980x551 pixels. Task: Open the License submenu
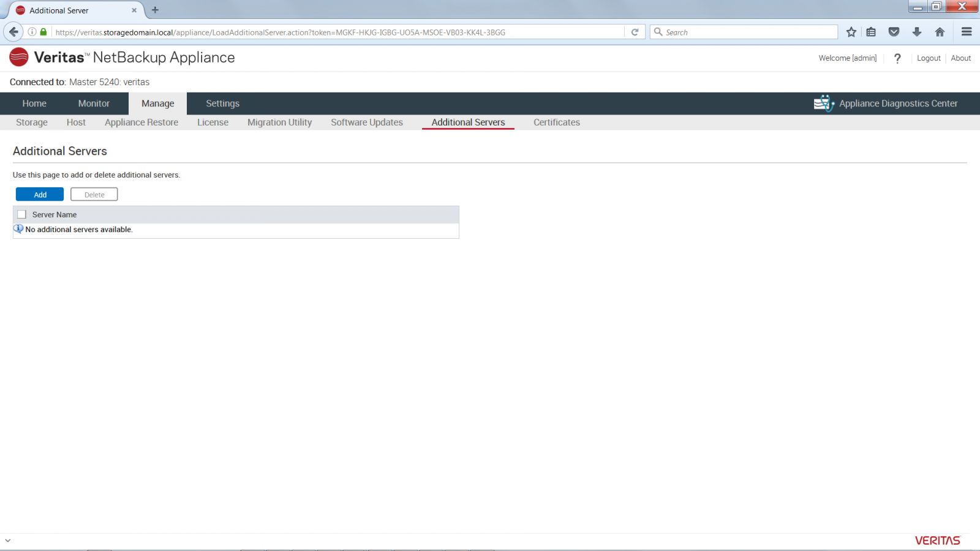coord(213,122)
